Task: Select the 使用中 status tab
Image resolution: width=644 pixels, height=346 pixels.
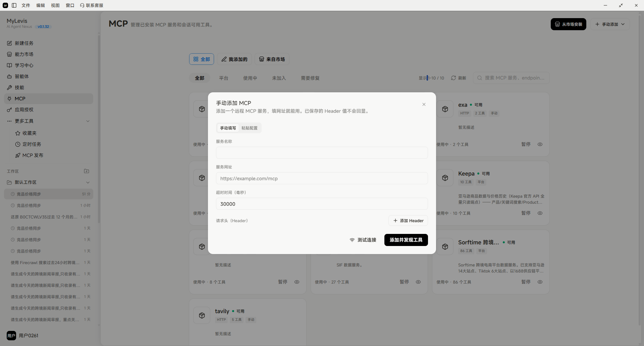Action: (250, 78)
